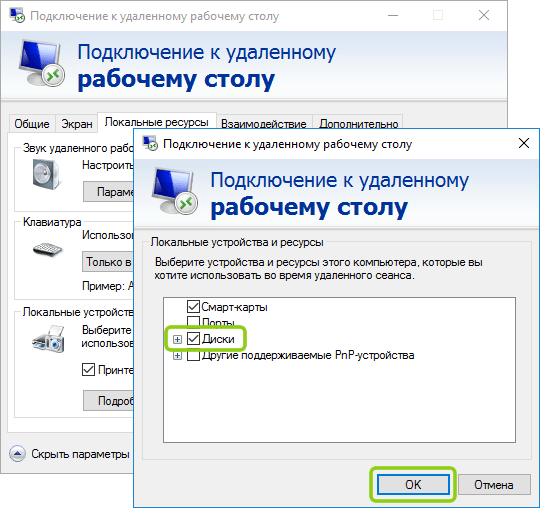Screen dimensions: 540x508
Task: Click large monitor icon in front dialog banner
Action: pyautogui.click(x=175, y=192)
